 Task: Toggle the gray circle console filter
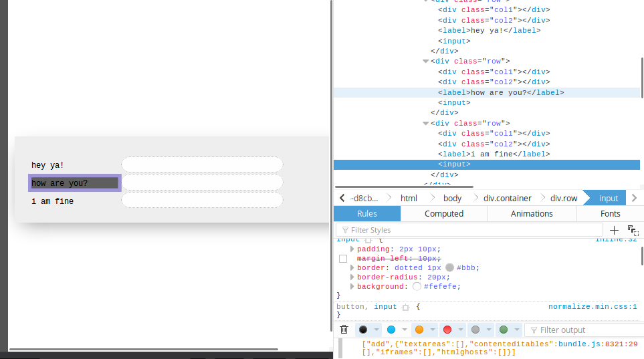[475, 330]
